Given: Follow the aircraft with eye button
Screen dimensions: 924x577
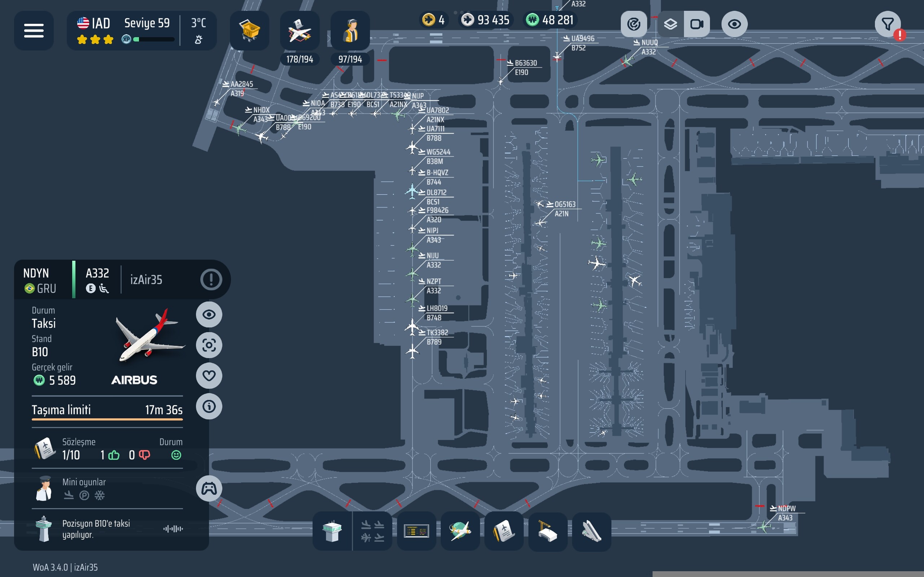Looking at the screenshot, I should tap(209, 314).
